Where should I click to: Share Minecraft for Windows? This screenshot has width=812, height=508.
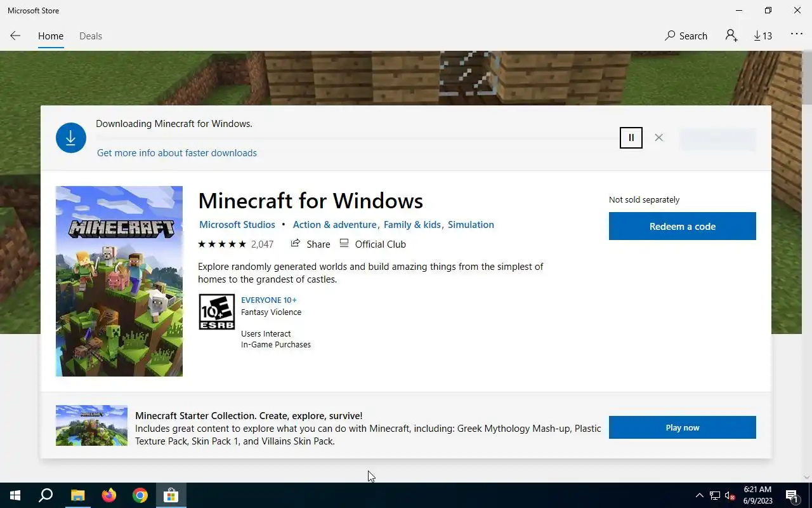coord(310,244)
